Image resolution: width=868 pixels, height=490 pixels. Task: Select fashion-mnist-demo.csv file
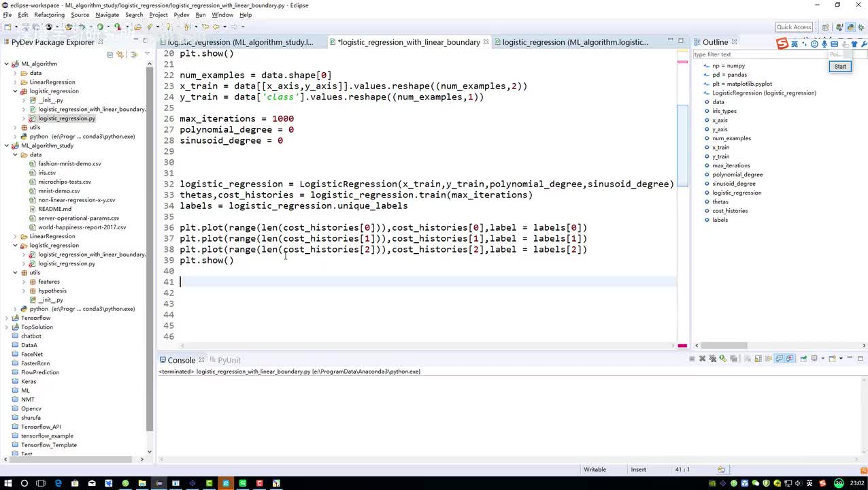point(69,163)
